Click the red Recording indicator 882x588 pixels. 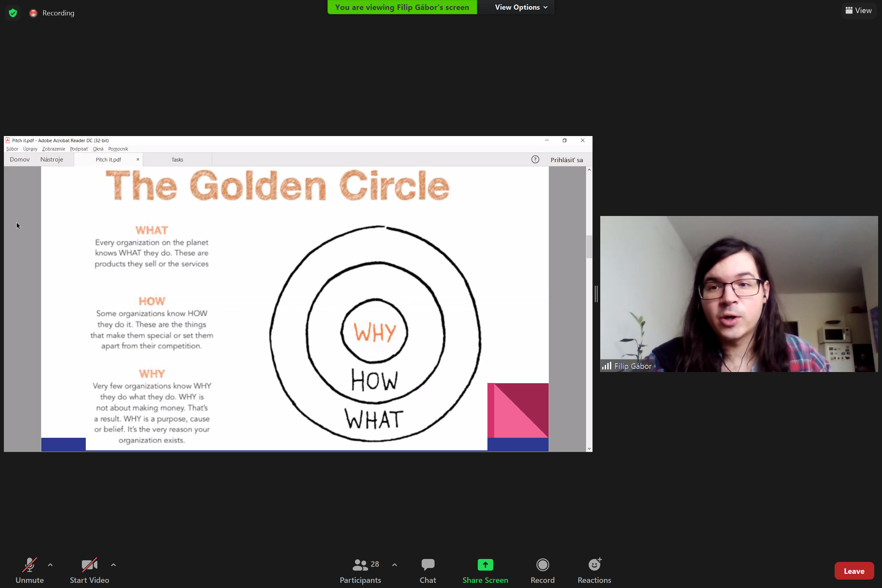[x=34, y=13]
